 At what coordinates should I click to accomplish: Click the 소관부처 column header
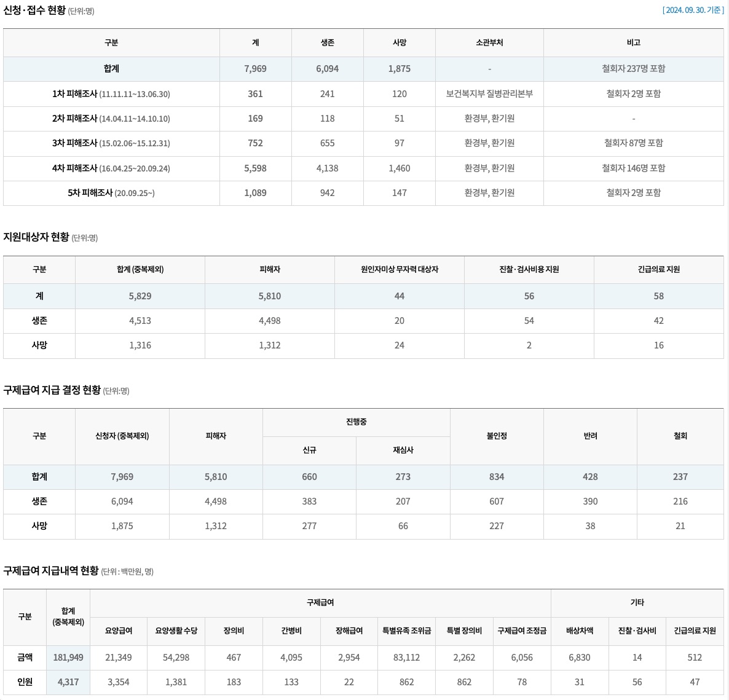point(489,42)
